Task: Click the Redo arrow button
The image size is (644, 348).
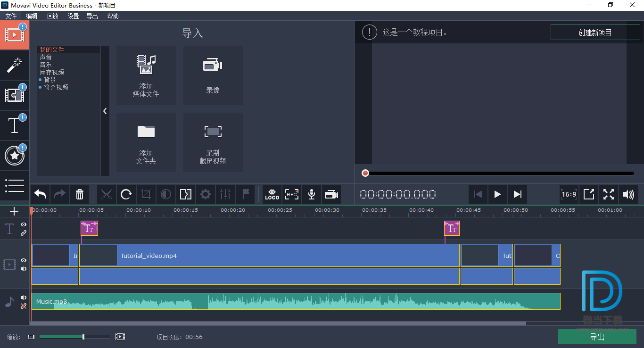Action: [60, 194]
